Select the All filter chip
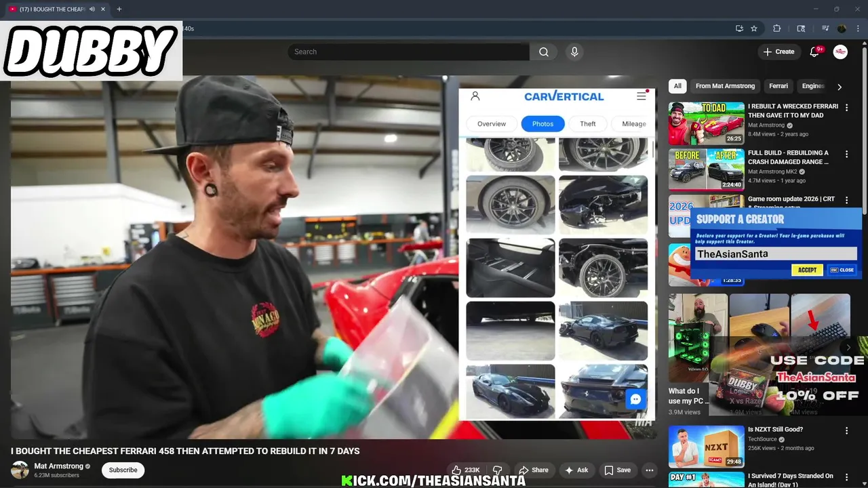The image size is (868, 488). 677,86
